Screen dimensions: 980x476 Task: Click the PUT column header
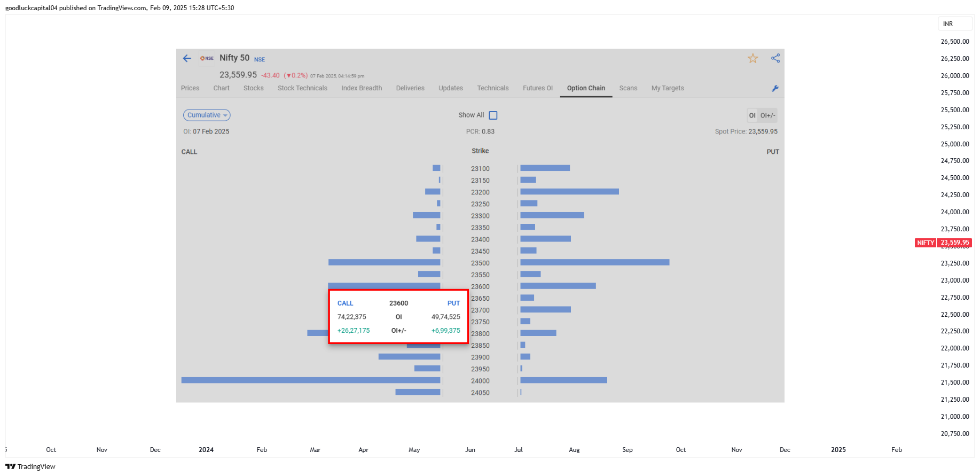click(x=773, y=152)
